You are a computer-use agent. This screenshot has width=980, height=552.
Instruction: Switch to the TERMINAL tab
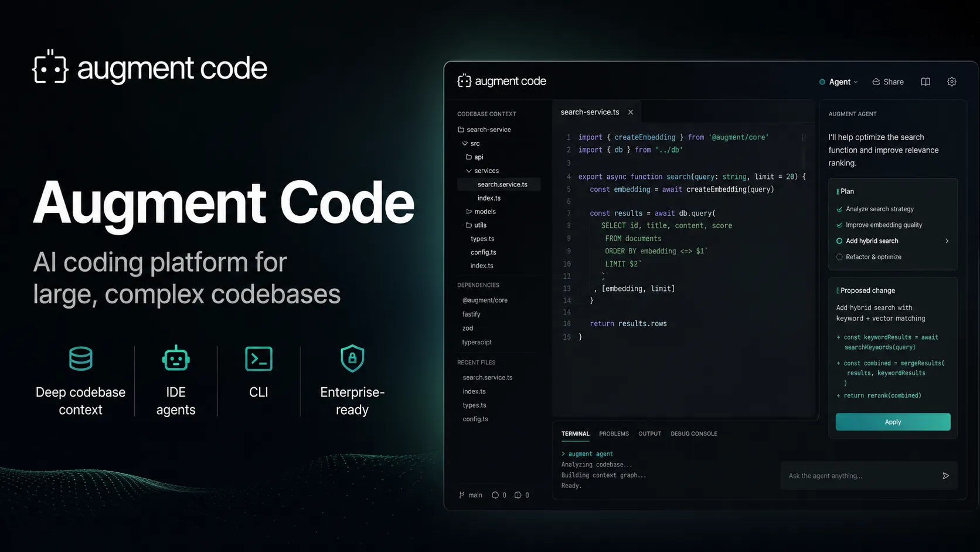click(576, 434)
